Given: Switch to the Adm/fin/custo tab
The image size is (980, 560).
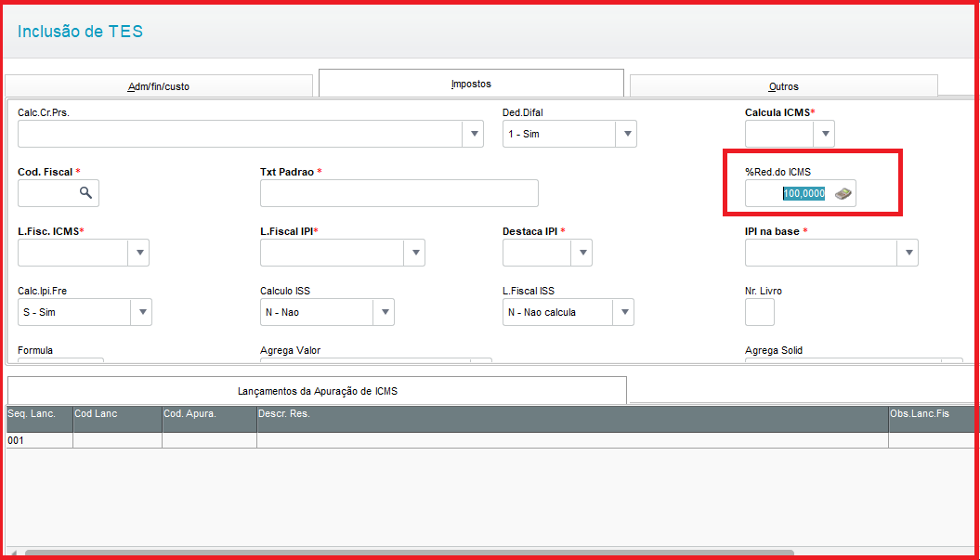Looking at the screenshot, I should coord(159,86).
